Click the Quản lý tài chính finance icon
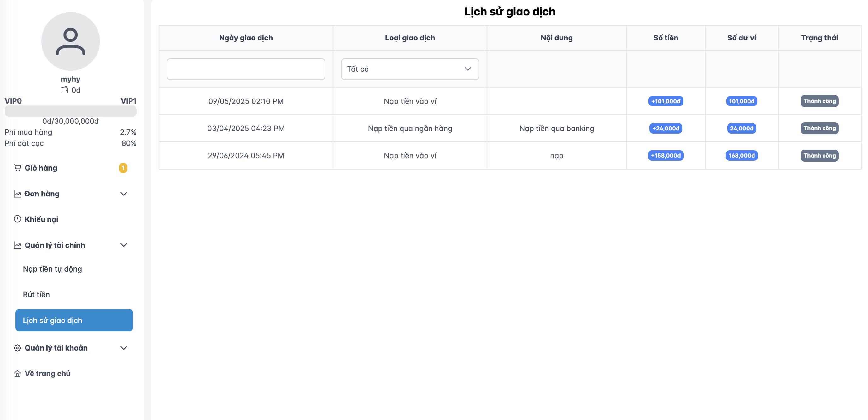868x420 pixels. coord(18,245)
